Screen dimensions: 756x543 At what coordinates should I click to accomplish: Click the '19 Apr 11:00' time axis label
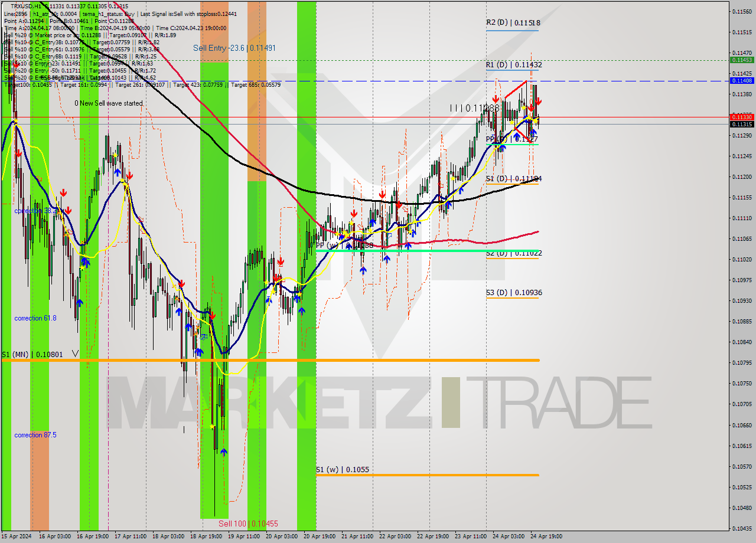tap(243, 537)
